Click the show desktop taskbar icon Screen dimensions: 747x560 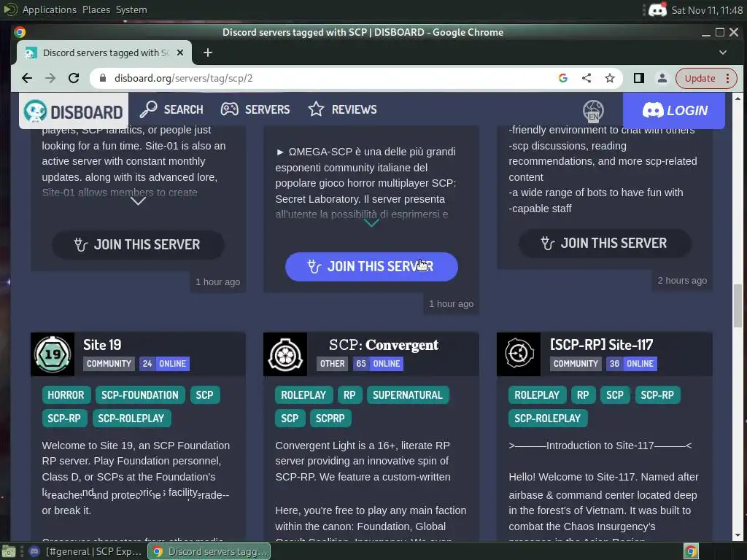coord(9,551)
